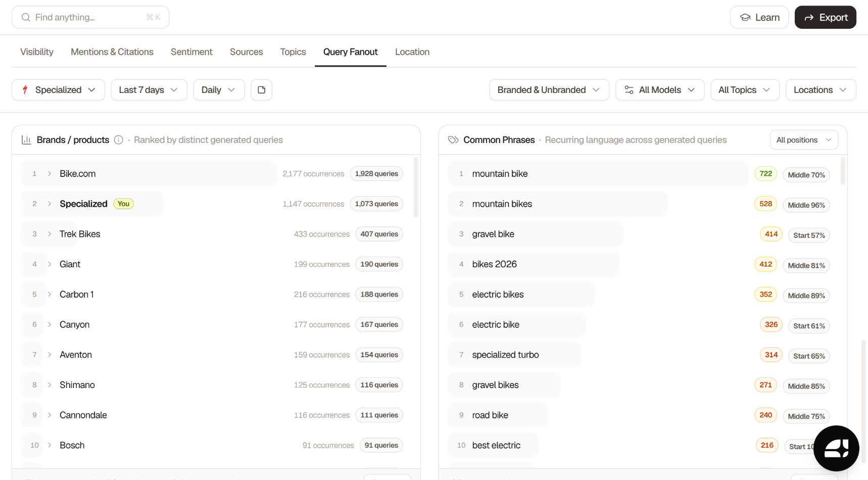Open the Branded & Unbranded filter dropdown
The width and height of the screenshot is (868, 480).
tap(549, 90)
